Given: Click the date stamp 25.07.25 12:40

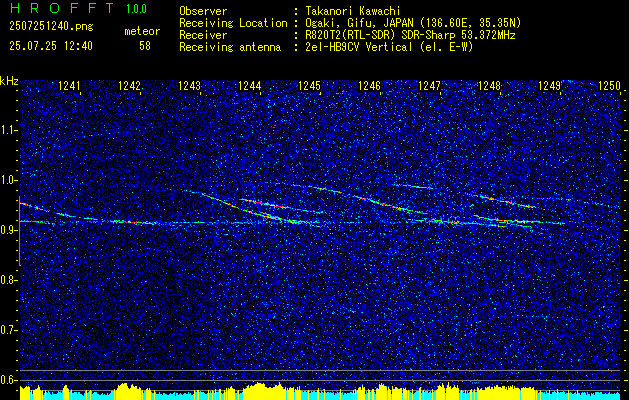Looking at the screenshot, I should [x=51, y=46].
